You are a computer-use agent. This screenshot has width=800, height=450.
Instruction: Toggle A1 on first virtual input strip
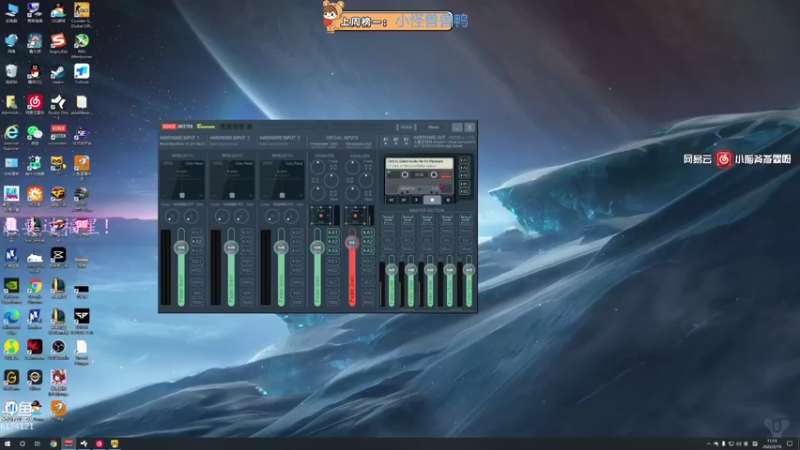[333, 232]
